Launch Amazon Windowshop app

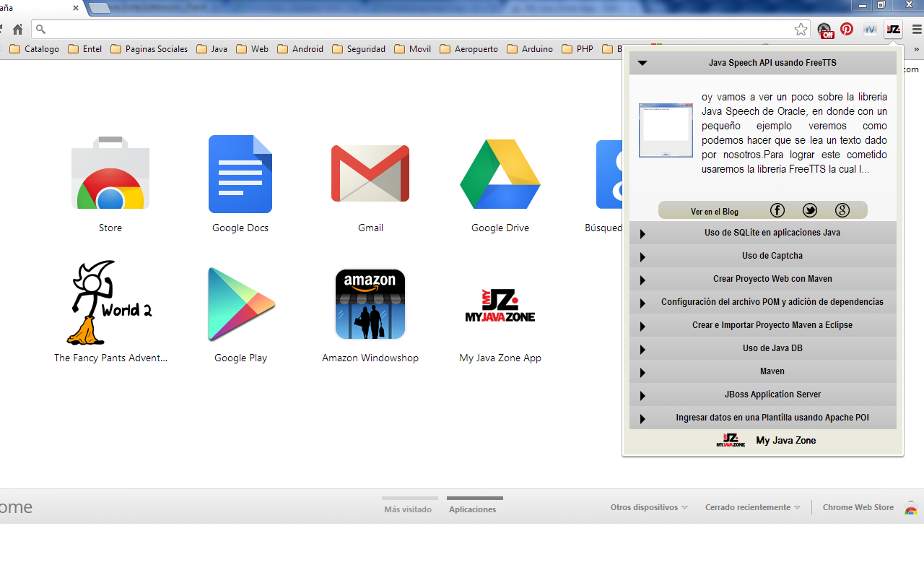click(x=370, y=303)
